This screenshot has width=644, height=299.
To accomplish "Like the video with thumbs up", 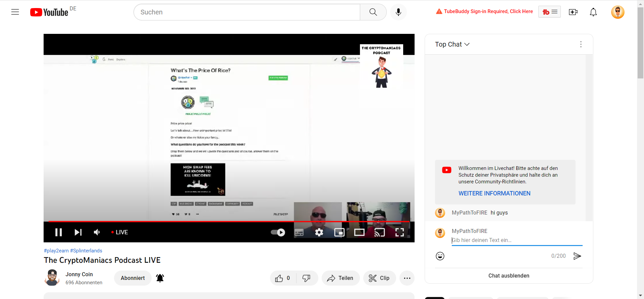I will [283, 278].
